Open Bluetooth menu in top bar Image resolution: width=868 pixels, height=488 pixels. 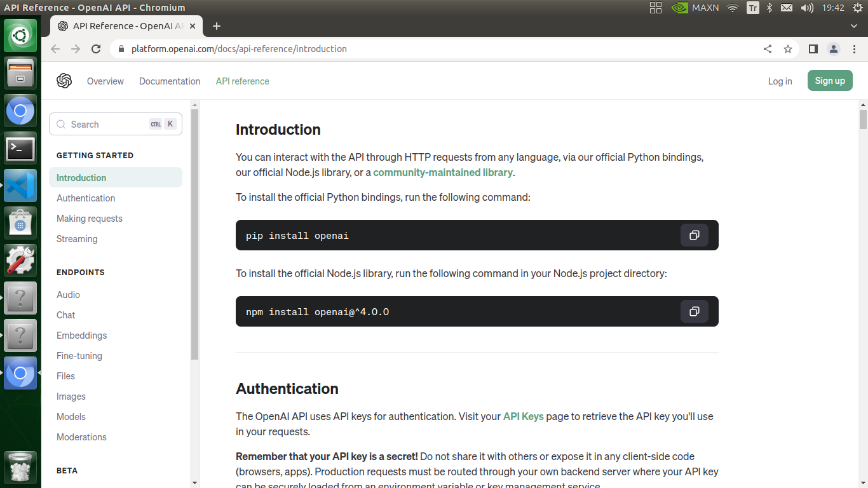click(769, 8)
